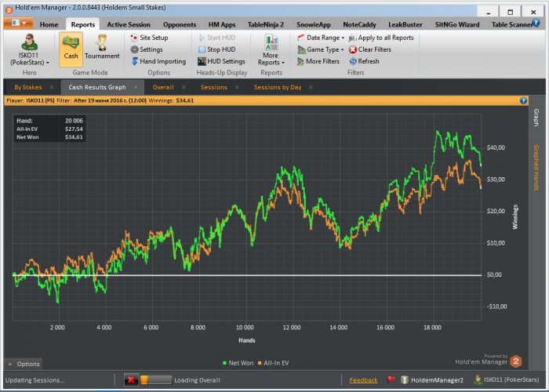
Task: Switch to Sessions by Day tab
Action: click(278, 87)
